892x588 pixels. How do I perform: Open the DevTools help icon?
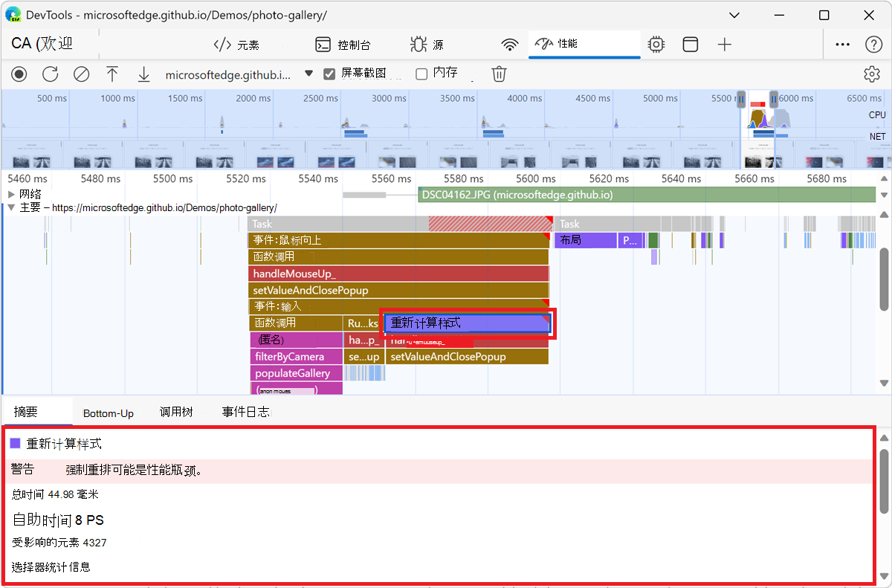pos(874,45)
